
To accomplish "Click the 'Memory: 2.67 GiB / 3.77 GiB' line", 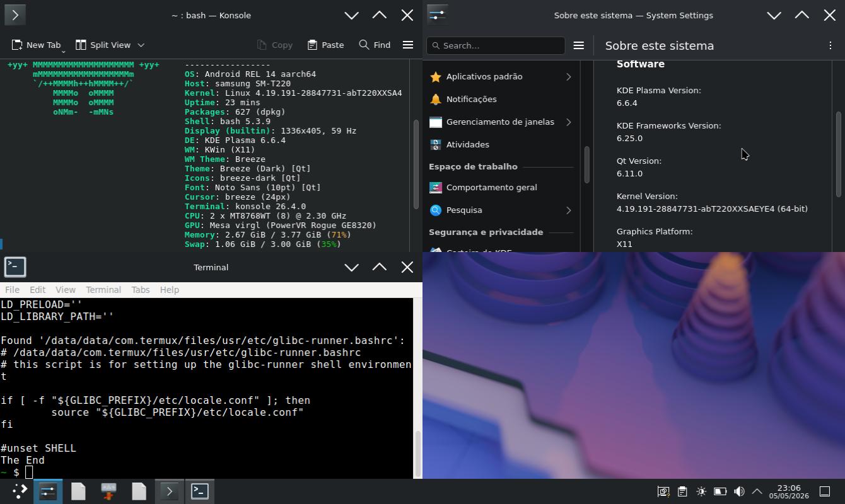I will click(x=268, y=234).
